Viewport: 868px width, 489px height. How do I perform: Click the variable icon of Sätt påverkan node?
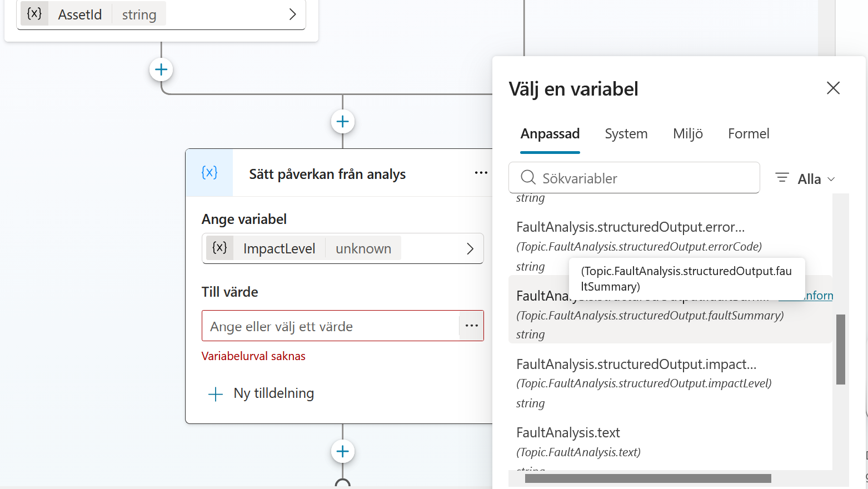[209, 173]
